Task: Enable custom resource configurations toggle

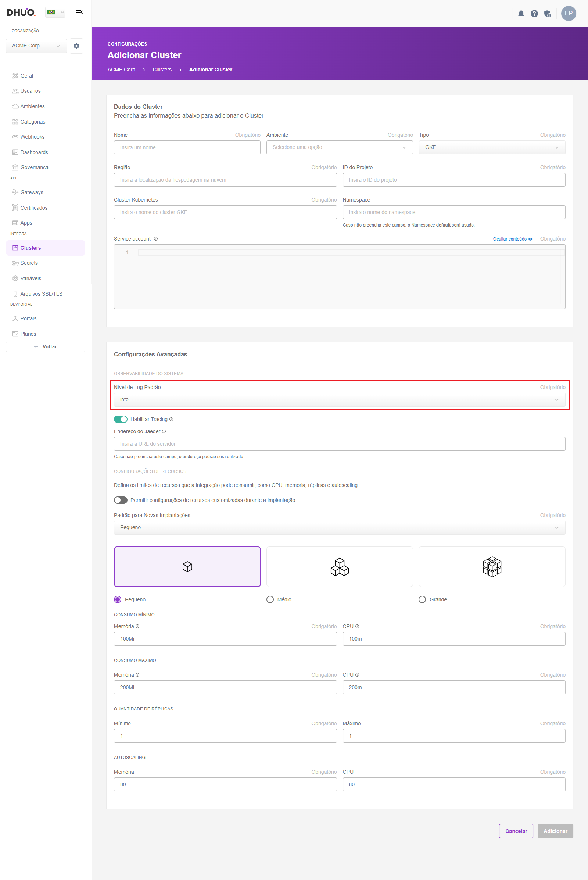Action: [x=121, y=500]
